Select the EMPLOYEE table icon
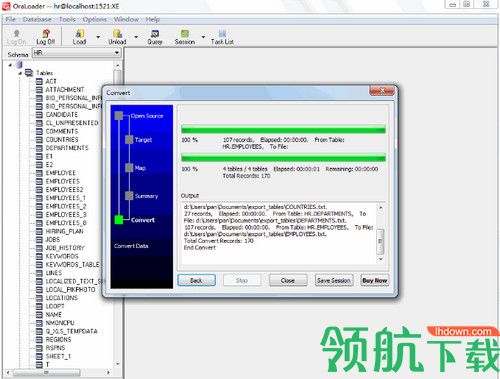The width and height of the screenshot is (500, 379). click(x=39, y=173)
